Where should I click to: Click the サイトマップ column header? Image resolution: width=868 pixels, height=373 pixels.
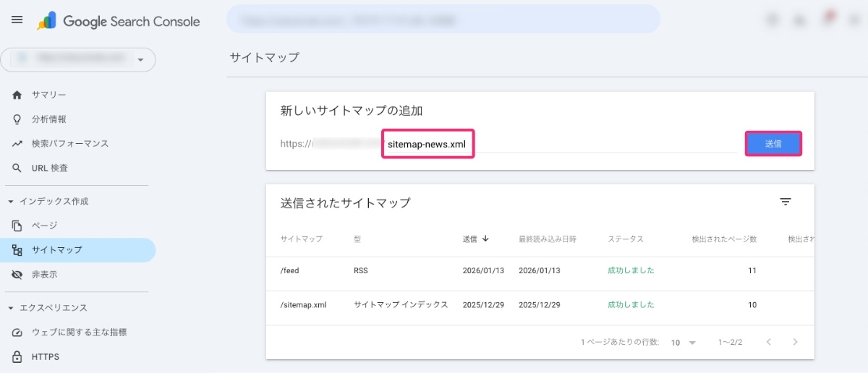coord(302,239)
